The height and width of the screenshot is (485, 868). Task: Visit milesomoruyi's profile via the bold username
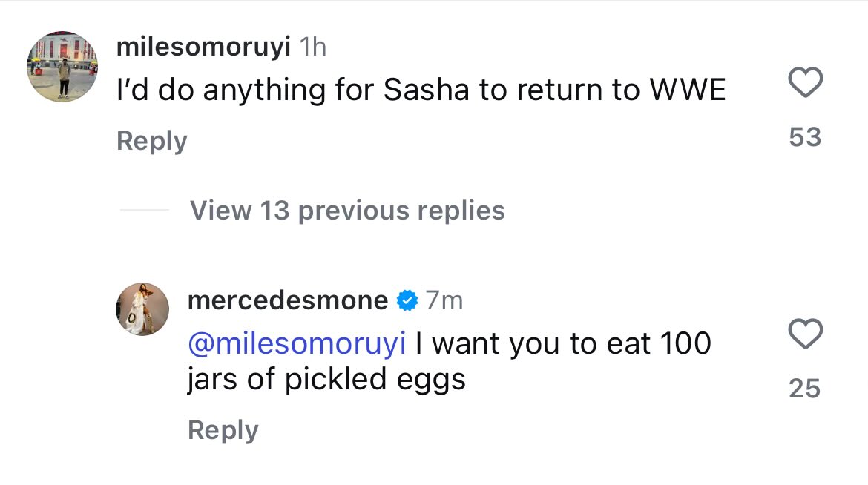(203, 48)
